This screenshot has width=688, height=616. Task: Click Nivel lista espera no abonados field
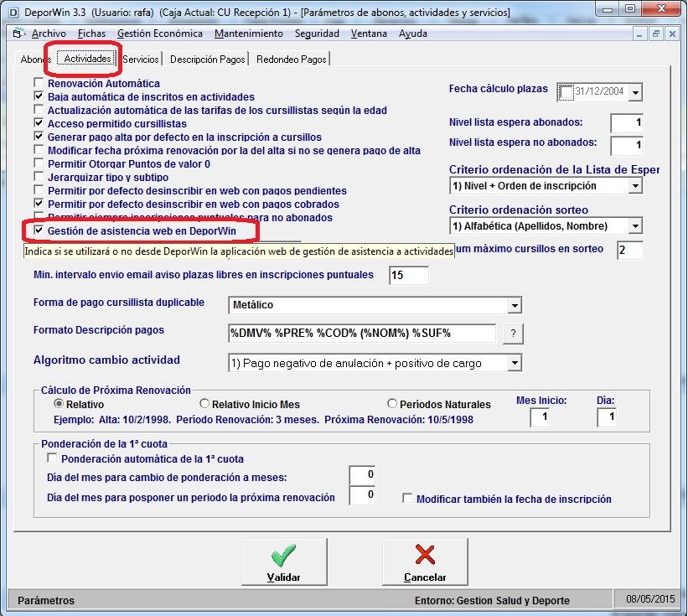tap(627, 145)
